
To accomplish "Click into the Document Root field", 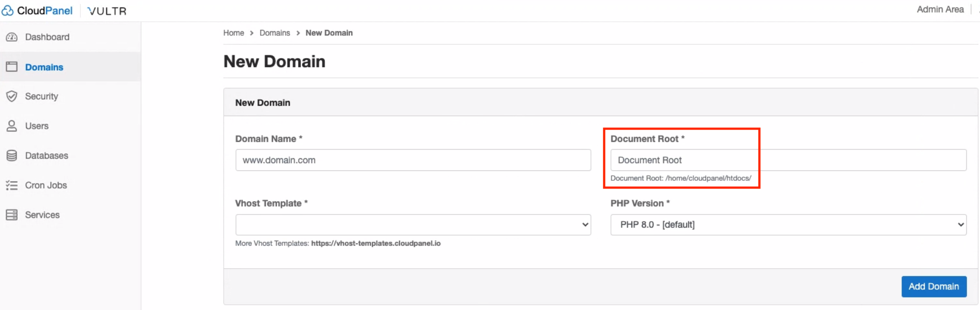I will pyautogui.click(x=788, y=160).
